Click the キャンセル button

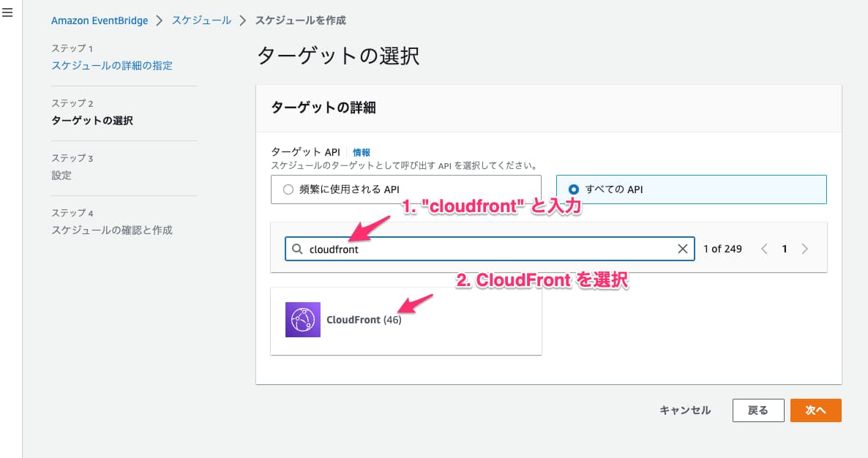pyautogui.click(x=685, y=410)
